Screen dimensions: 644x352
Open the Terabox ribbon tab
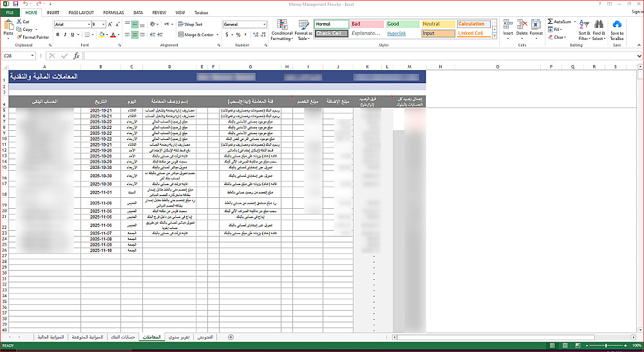click(x=201, y=13)
